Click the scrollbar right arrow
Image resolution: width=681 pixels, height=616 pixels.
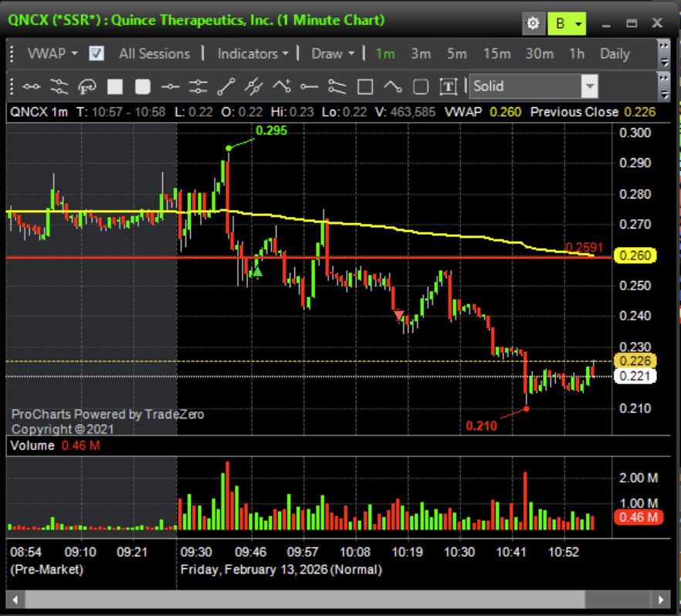click(661, 600)
